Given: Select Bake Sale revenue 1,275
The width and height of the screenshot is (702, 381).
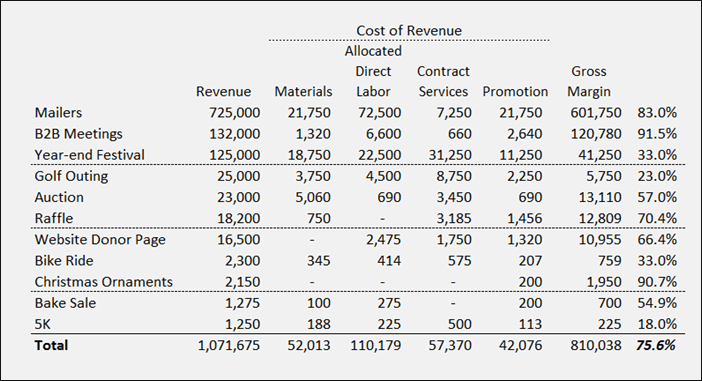Looking at the screenshot, I should [242, 303].
